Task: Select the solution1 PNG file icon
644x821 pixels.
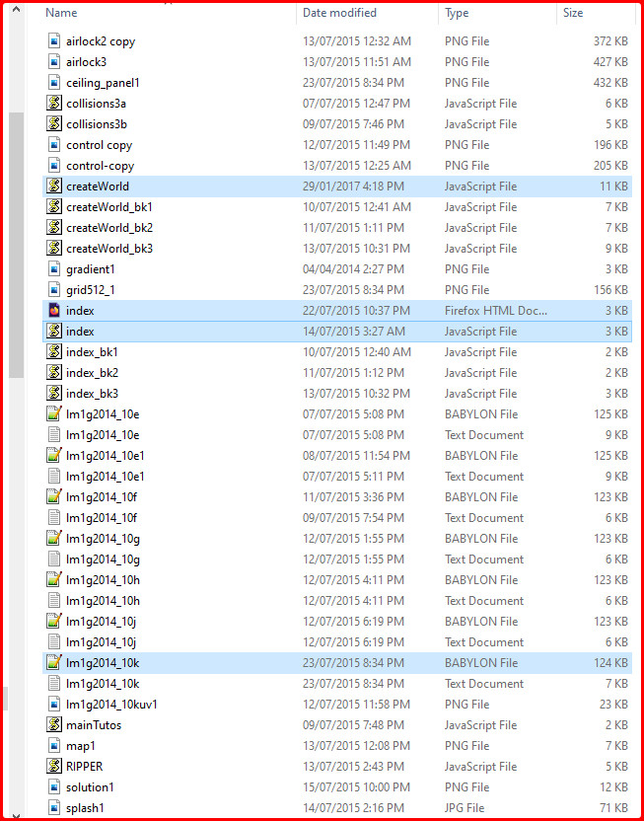Action: pyautogui.click(x=54, y=787)
